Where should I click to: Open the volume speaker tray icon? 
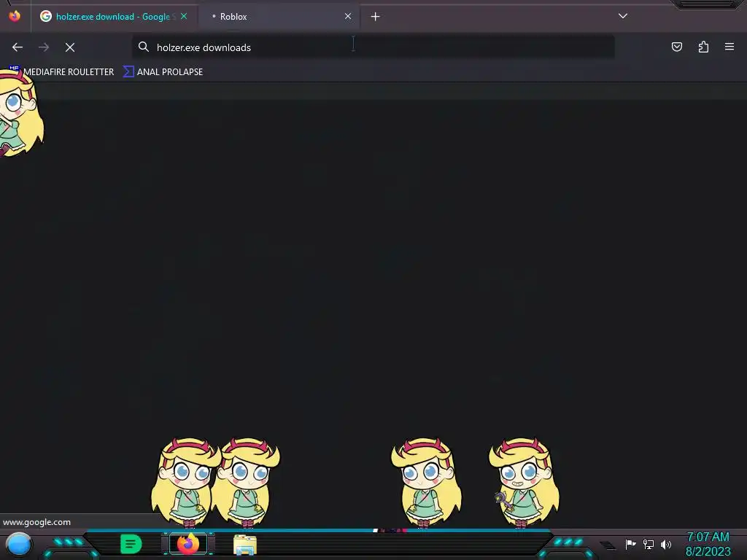click(666, 544)
